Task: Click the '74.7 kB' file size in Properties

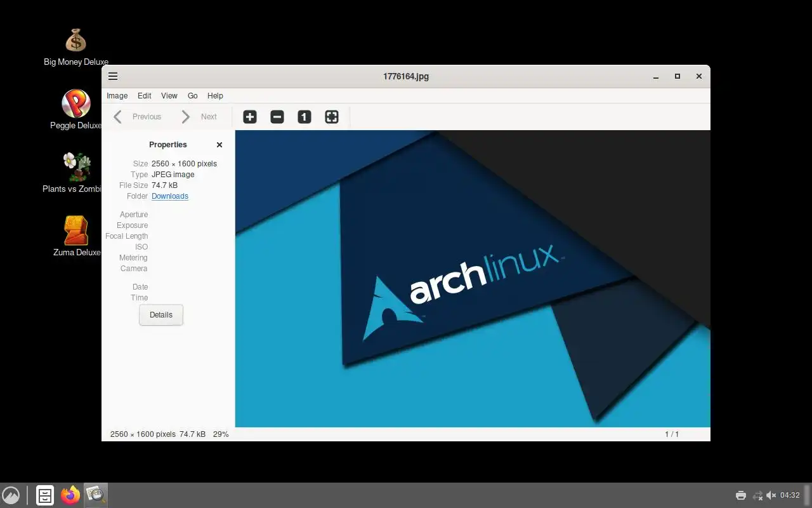Action: click(164, 185)
